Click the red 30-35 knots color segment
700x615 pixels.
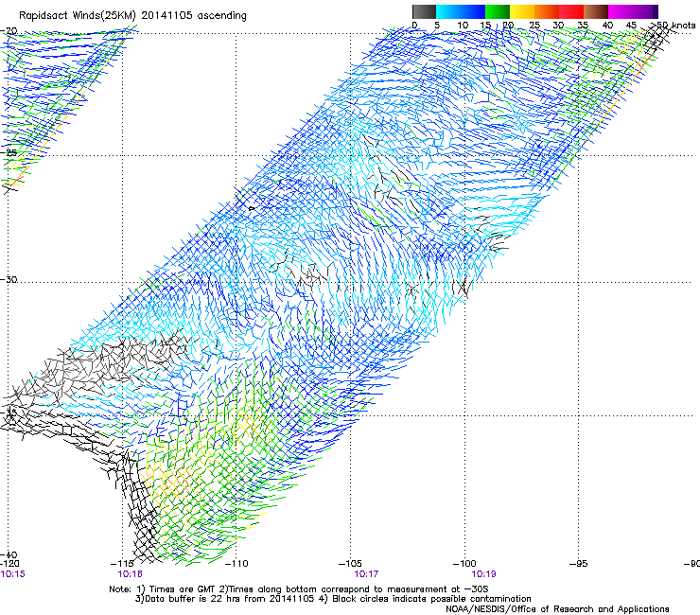coord(571,11)
